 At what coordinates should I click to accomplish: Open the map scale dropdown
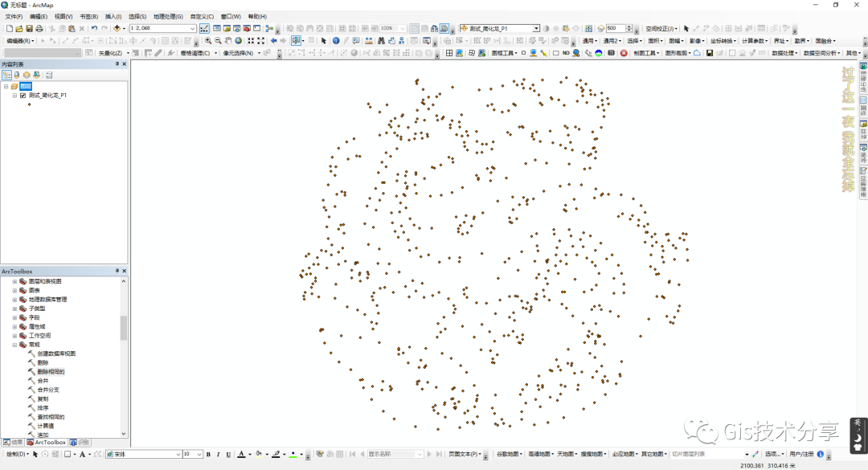(192, 28)
